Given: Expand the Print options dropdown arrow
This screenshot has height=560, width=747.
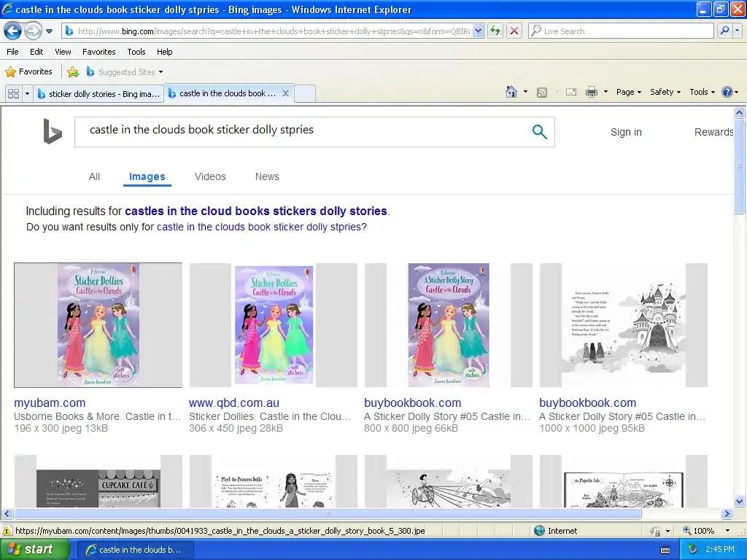Looking at the screenshot, I should click(x=605, y=92).
